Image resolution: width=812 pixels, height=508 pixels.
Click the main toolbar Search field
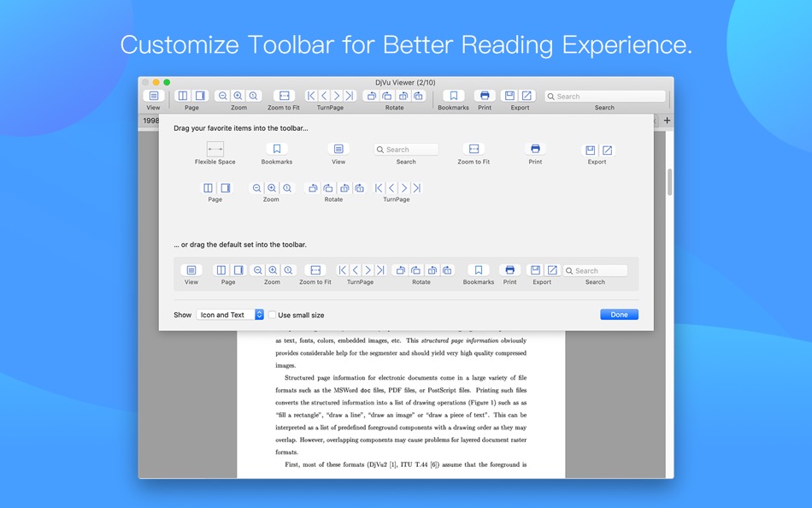pos(605,97)
